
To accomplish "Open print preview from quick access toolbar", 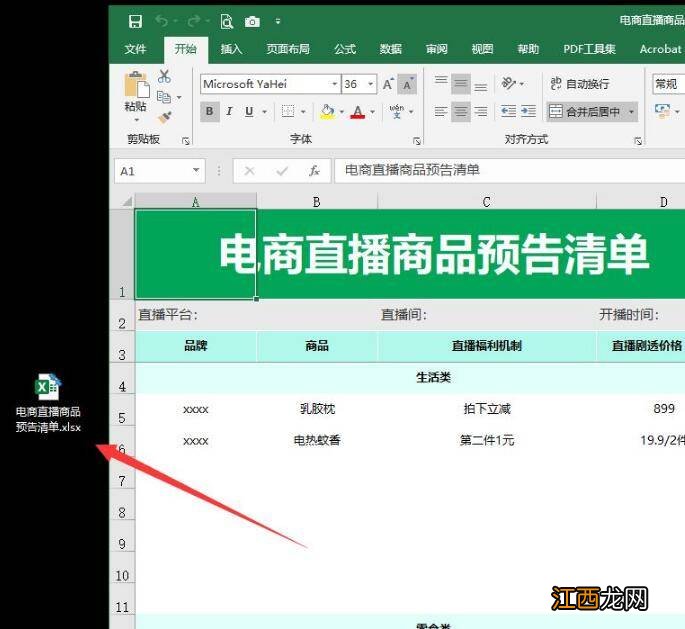I will (x=227, y=21).
